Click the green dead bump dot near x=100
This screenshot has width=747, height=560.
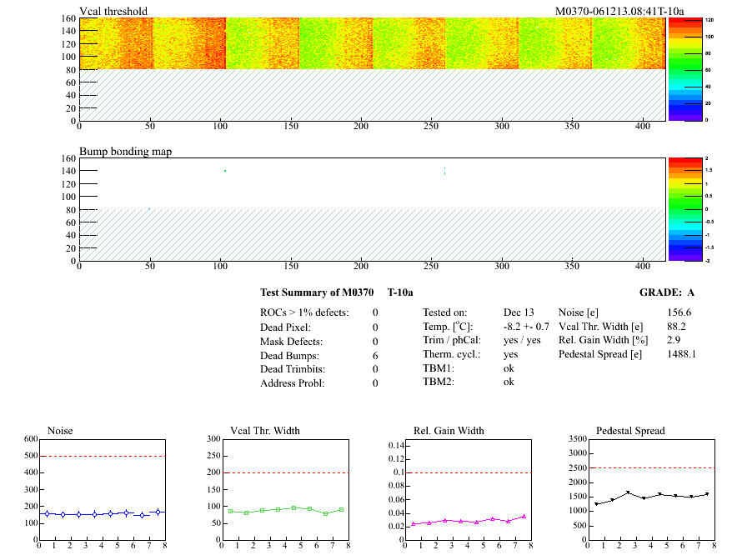[224, 171]
